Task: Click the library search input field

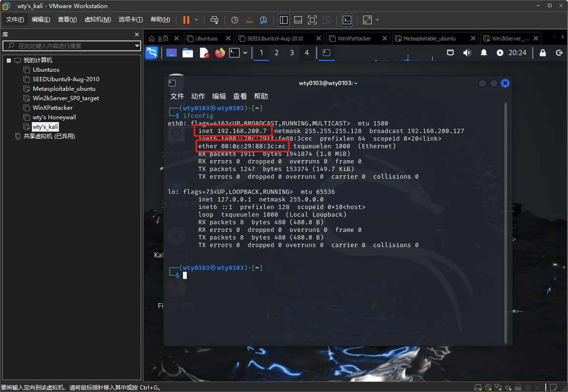Action: [72, 46]
